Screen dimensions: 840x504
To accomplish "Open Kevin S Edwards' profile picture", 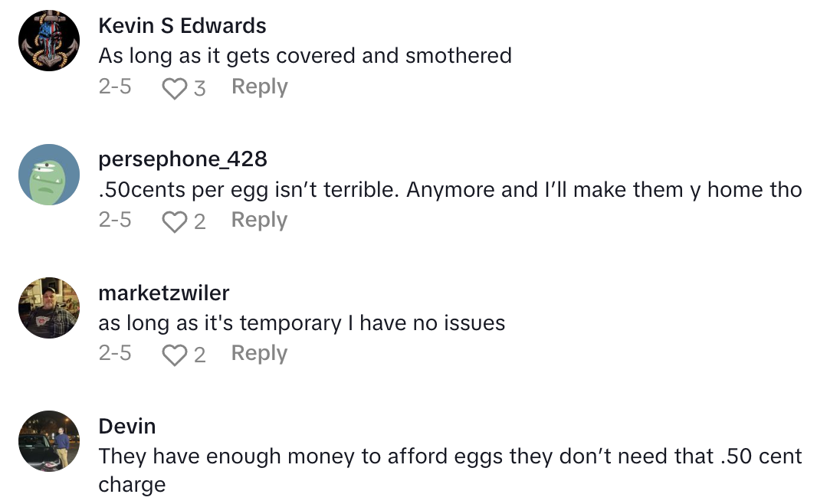I will [x=49, y=41].
